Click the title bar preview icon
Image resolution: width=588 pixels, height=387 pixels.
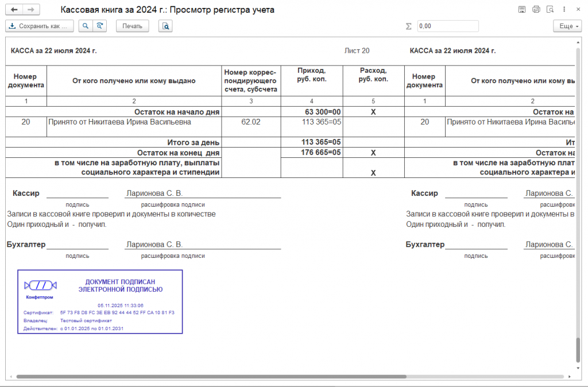click(550, 9)
